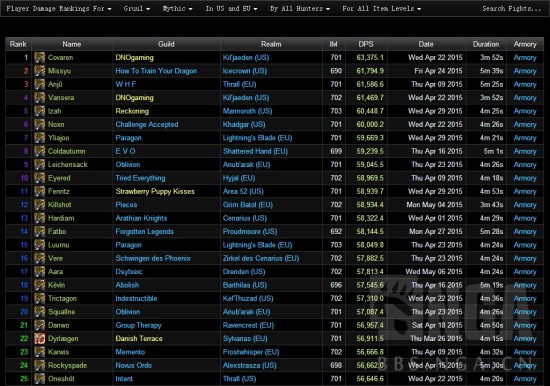
Task: Click the hunter class icon beside Luumu
Action: pos(40,245)
